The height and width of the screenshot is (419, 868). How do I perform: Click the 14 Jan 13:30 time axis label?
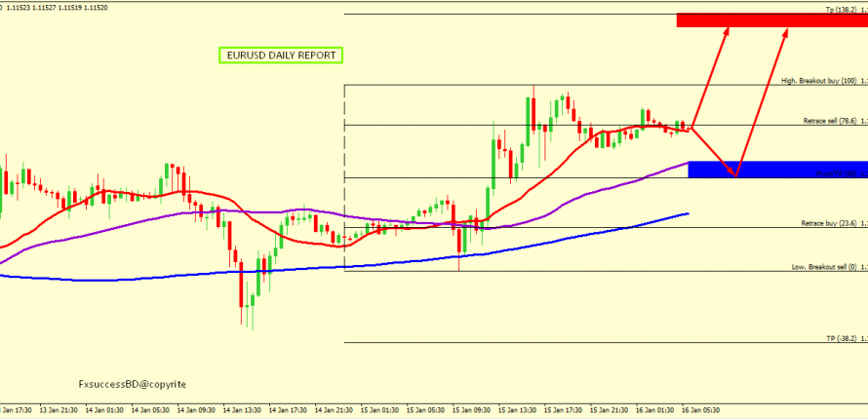(x=241, y=410)
